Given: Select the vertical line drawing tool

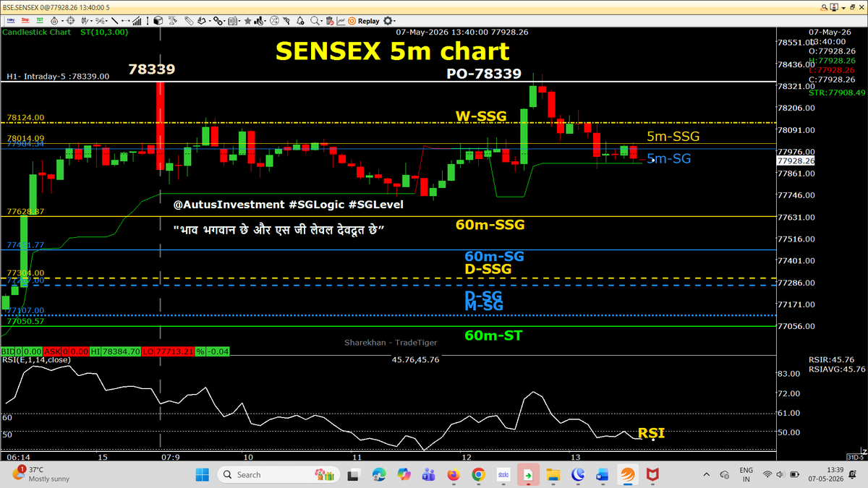Looking at the screenshot, I should coord(148,21).
